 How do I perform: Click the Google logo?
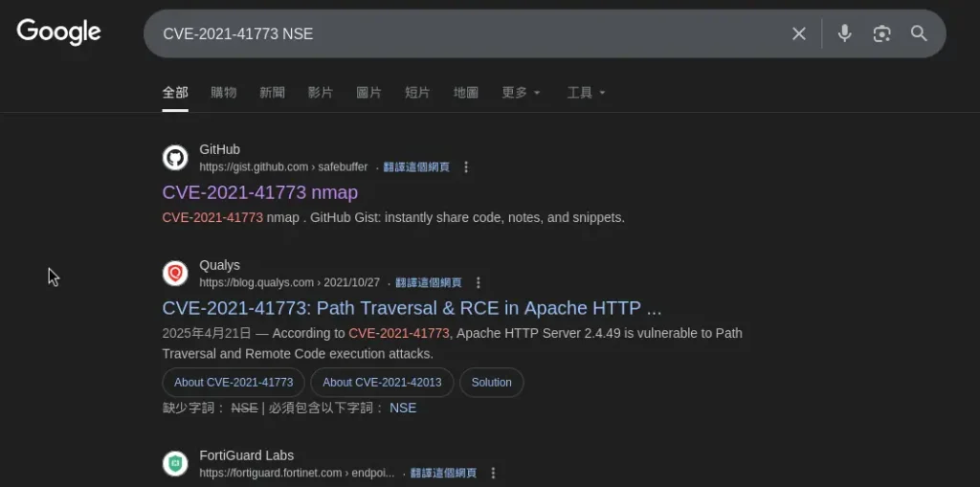point(58,33)
